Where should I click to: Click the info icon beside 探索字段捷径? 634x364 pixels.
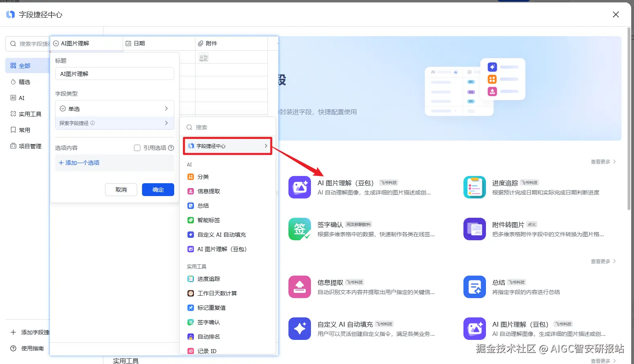coord(93,123)
